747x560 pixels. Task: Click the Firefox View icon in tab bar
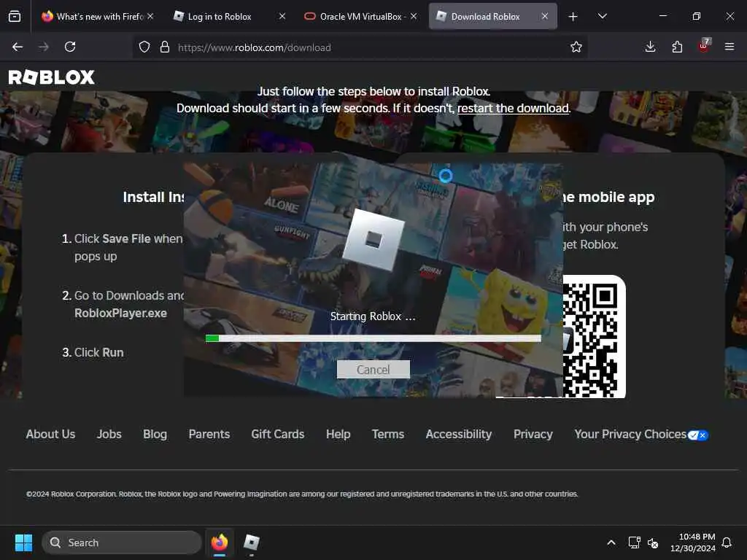click(x=15, y=16)
